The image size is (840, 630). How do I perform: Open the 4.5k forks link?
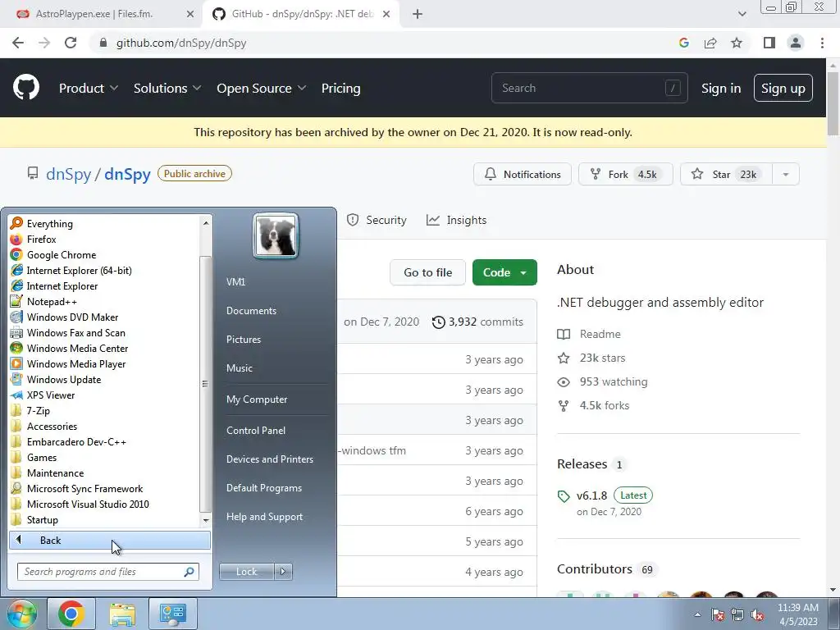pyautogui.click(x=594, y=405)
